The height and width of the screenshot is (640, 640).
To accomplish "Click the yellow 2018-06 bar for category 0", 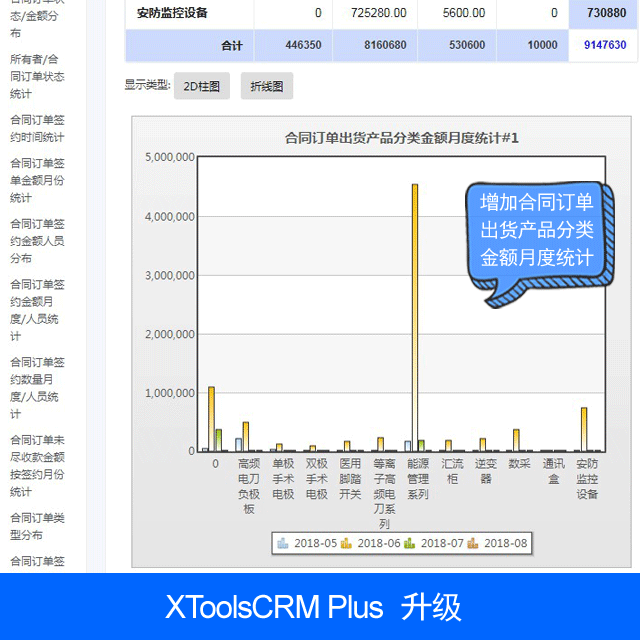I will (x=211, y=419).
